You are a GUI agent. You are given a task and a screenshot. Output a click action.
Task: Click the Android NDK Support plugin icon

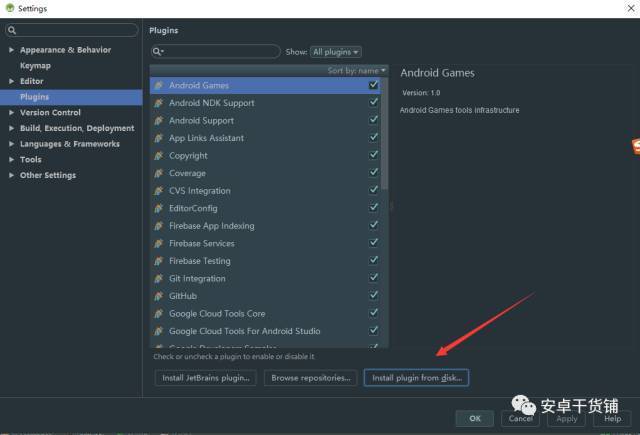coord(159,103)
